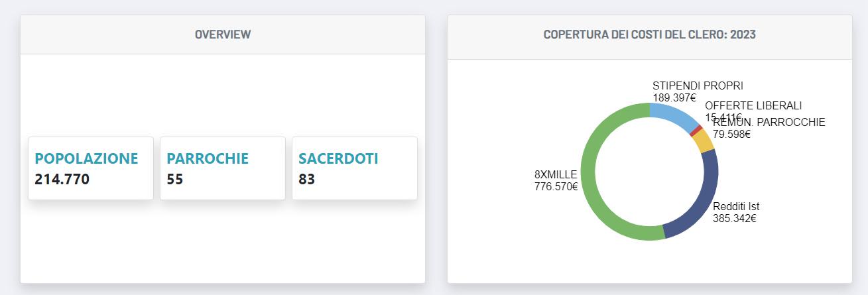The width and height of the screenshot is (868, 295).
Task: Select the POPOLAZIONE heading in the overview
Action: coord(86,158)
